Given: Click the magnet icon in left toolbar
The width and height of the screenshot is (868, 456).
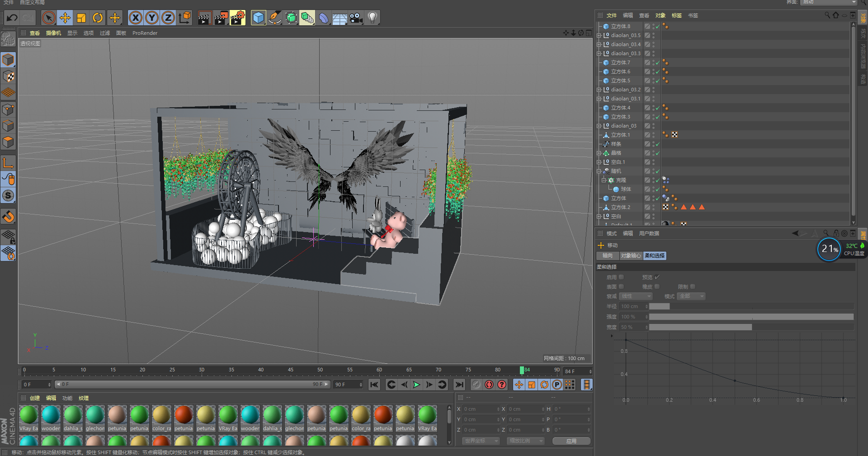Looking at the screenshot, I should click(x=8, y=217).
